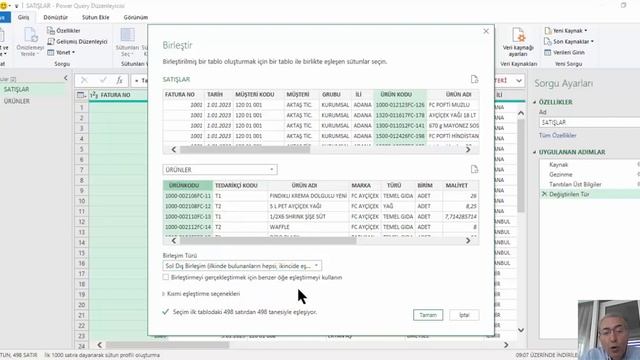Viewport: 640px width, 360px height.
Task: Click main grid horizontal scroll left arrow
Action: coord(100,345)
